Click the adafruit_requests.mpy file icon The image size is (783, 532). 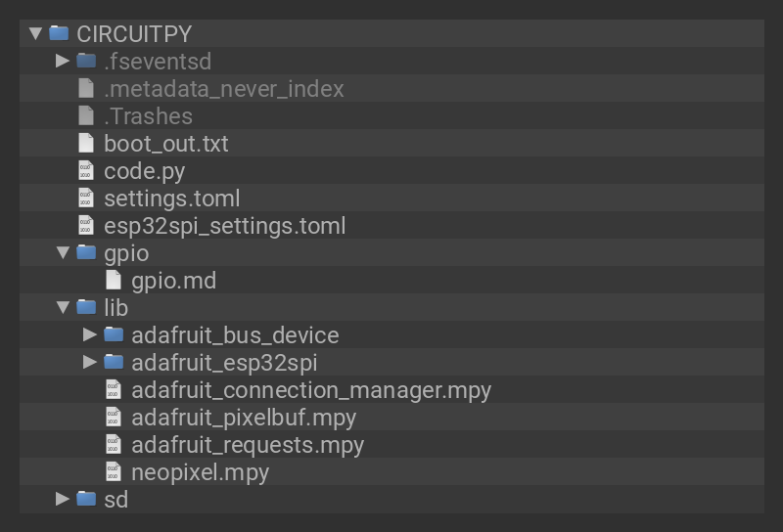tap(114, 445)
